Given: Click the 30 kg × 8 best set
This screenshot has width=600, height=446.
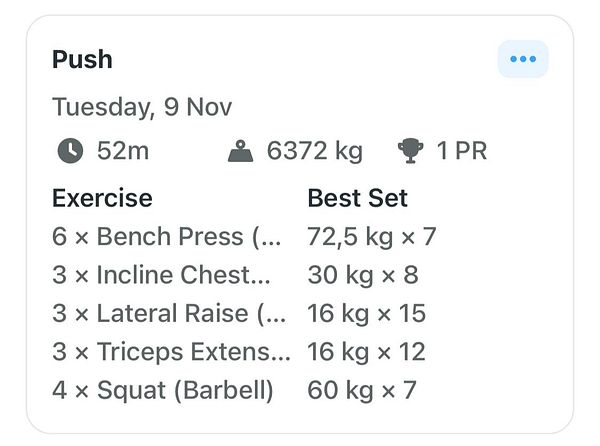Looking at the screenshot, I should click(361, 275).
